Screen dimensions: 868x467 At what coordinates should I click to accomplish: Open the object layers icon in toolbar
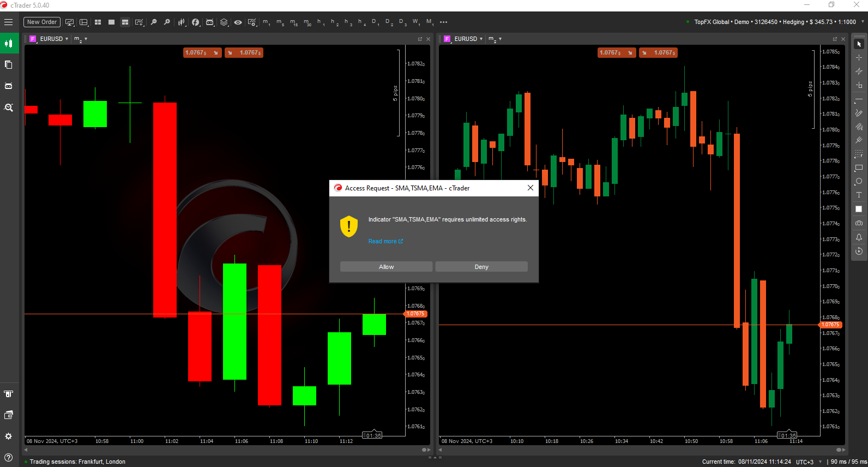tap(224, 22)
